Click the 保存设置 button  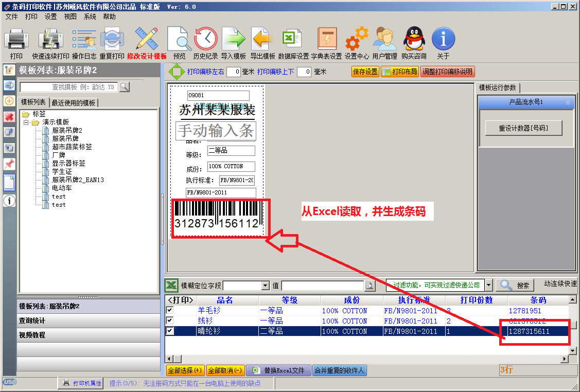tap(365, 72)
